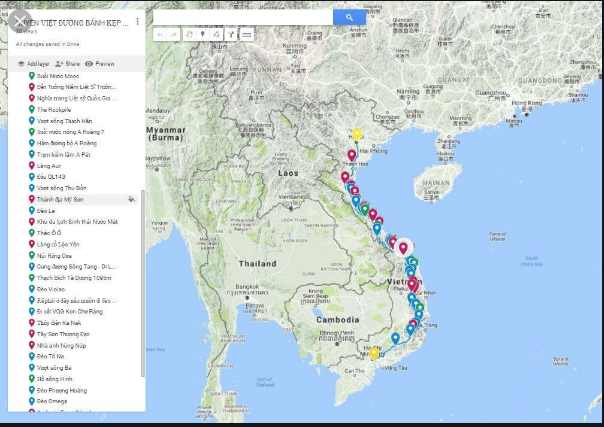Select the Thánh địa Mỹ Sơn row

(x=82, y=199)
